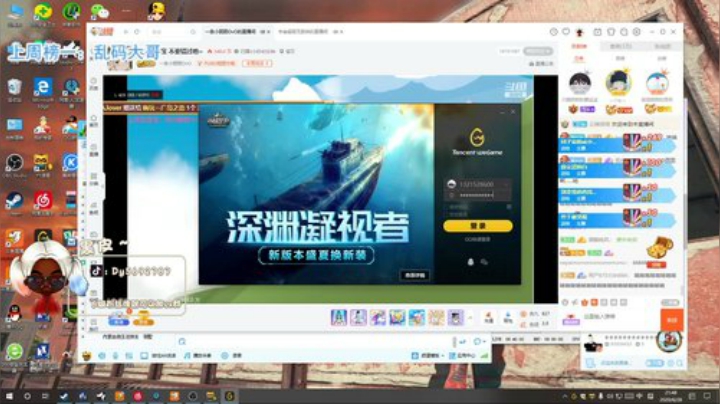Viewport: 720px width, 404px height.
Task: Open the settings gear in Huya's title bar
Action: click(636, 32)
